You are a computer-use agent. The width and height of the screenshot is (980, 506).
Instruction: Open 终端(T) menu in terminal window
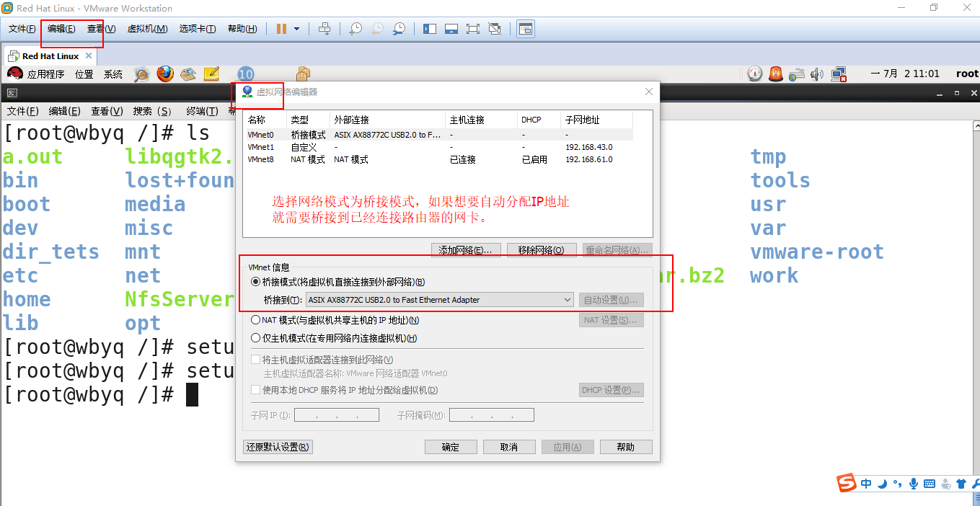[202, 111]
